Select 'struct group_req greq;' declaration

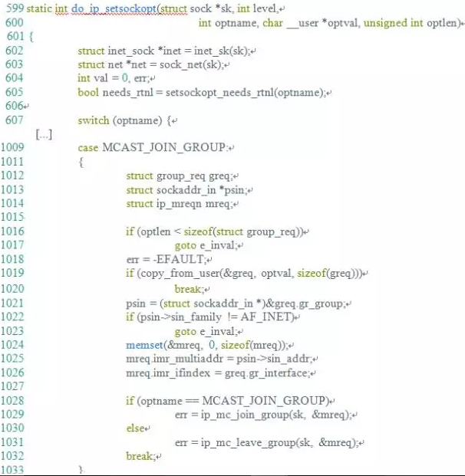coord(180,176)
